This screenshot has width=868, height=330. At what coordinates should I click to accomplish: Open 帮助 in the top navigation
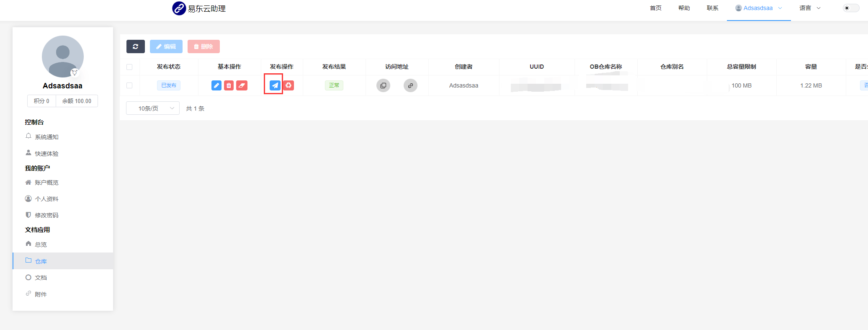[x=684, y=8]
